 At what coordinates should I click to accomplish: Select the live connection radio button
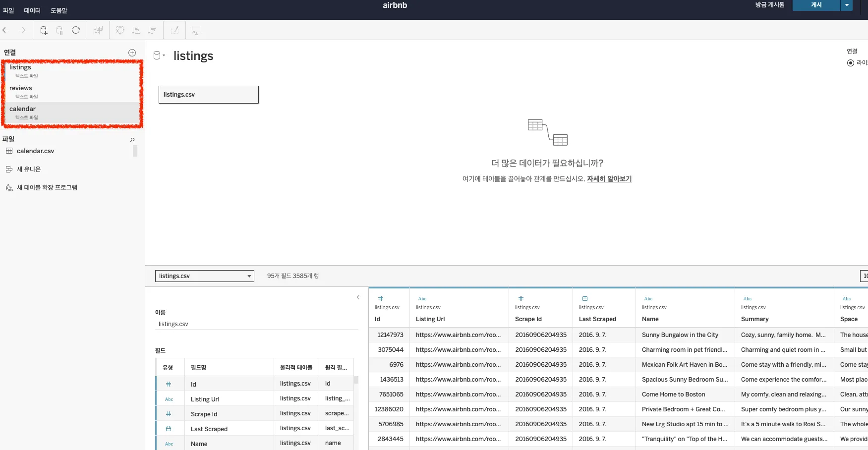pyautogui.click(x=851, y=63)
